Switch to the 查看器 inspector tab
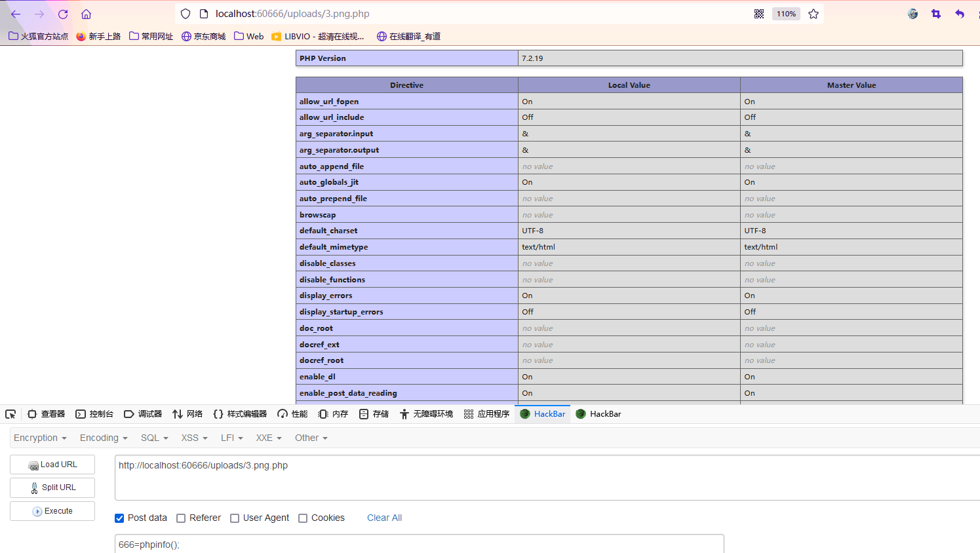Viewport: 980px width, 553px height. (46, 414)
